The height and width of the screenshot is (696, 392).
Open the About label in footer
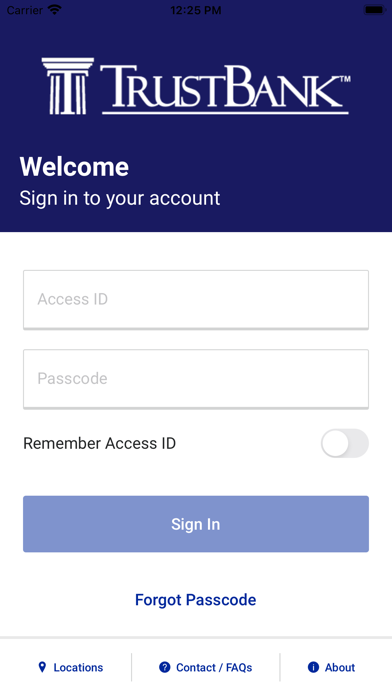[x=340, y=667]
